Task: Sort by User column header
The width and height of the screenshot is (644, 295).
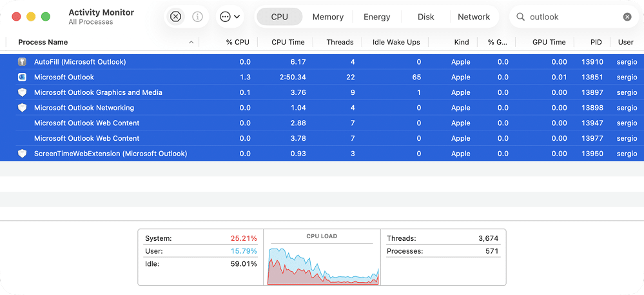Action: tap(625, 42)
